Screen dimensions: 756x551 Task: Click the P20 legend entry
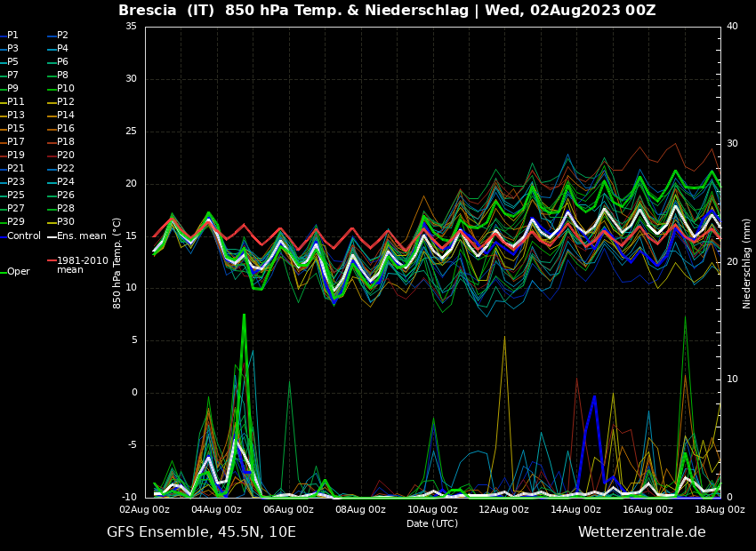[x=60, y=156]
